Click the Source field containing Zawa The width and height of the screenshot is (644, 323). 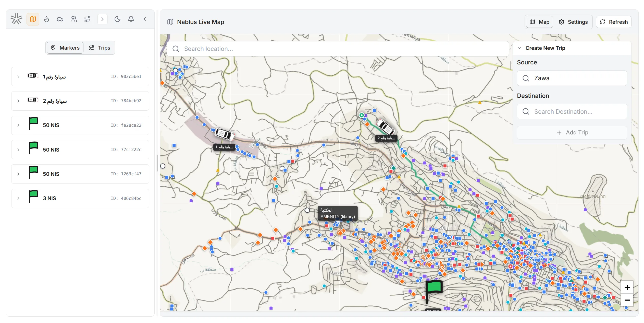[x=572, y=78]
